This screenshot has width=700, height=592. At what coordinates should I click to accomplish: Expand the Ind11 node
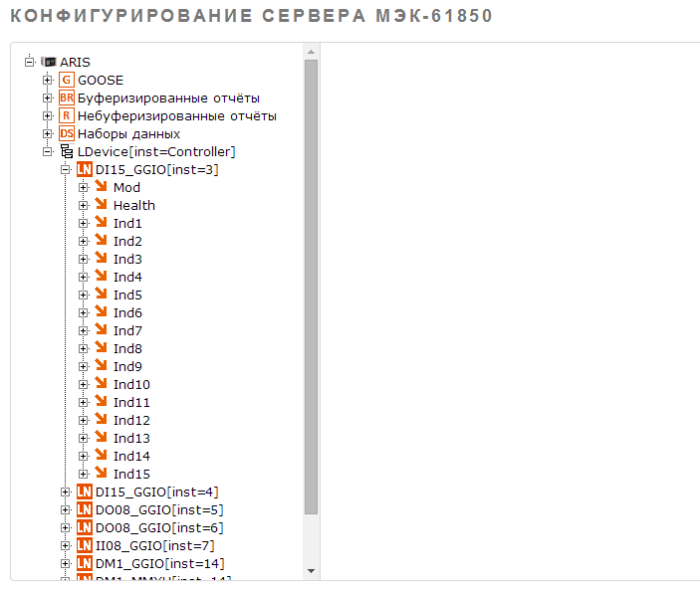pyautogui.click(x=83, y=402)
